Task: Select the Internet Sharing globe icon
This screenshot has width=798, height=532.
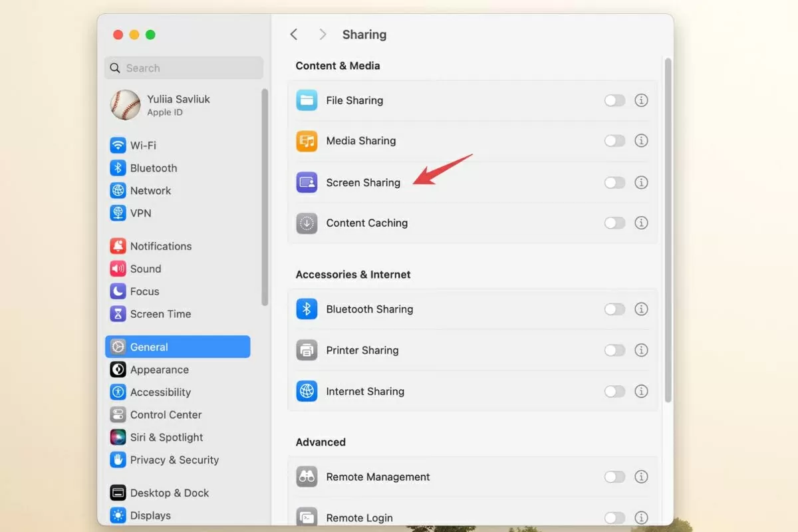Action: (307, 391)
